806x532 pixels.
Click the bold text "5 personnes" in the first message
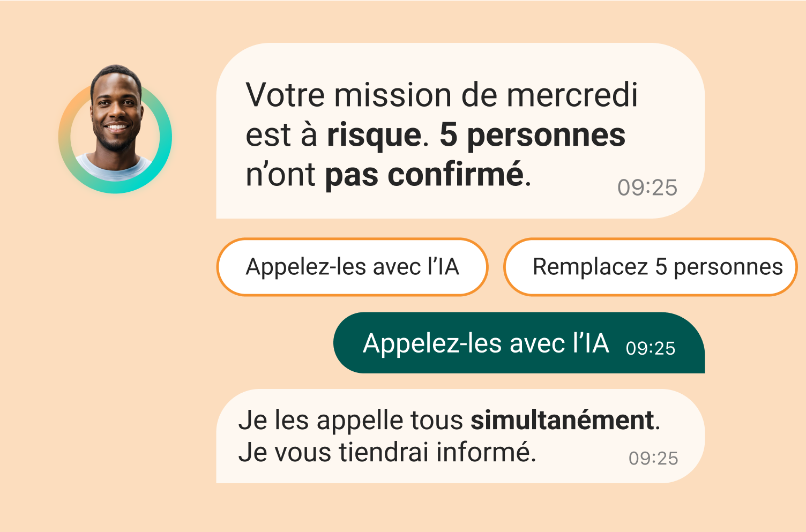tap(532, 136)
